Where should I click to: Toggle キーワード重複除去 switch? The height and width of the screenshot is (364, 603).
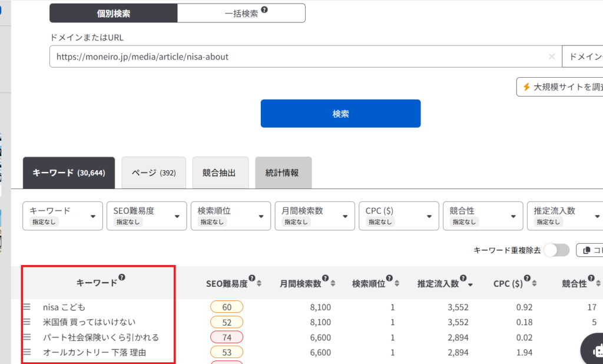point(557,250)
